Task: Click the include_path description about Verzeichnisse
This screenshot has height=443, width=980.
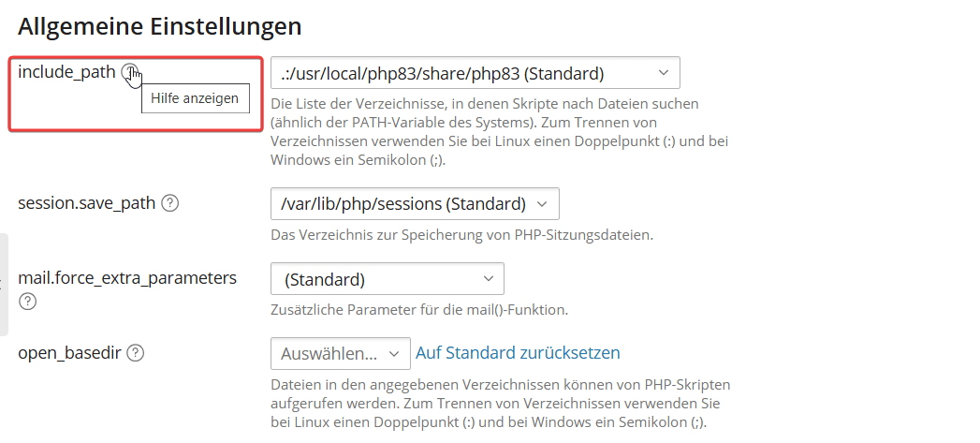Action: point(499,131)
